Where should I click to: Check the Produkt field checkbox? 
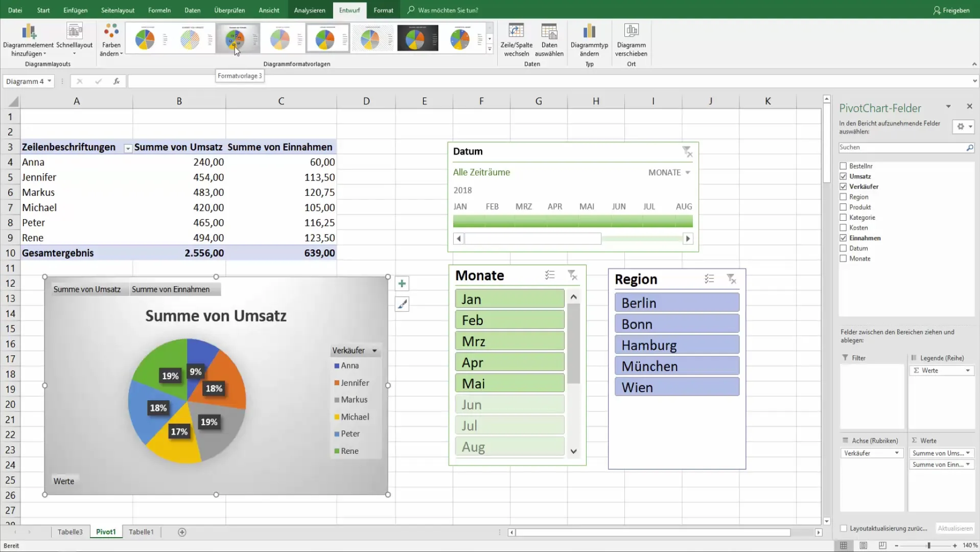click(x=843, y=207)
